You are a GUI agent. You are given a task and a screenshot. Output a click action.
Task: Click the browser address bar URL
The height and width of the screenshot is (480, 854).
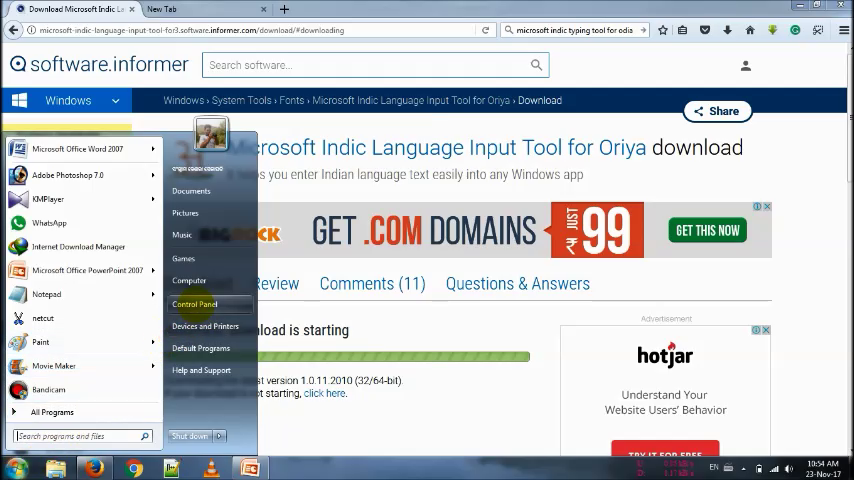192,31
